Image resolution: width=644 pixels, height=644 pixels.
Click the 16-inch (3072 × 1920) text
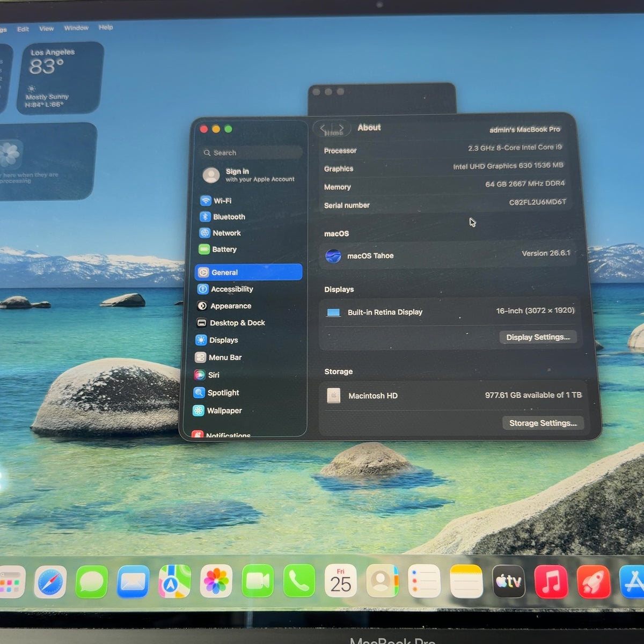(x=536, y=311)
